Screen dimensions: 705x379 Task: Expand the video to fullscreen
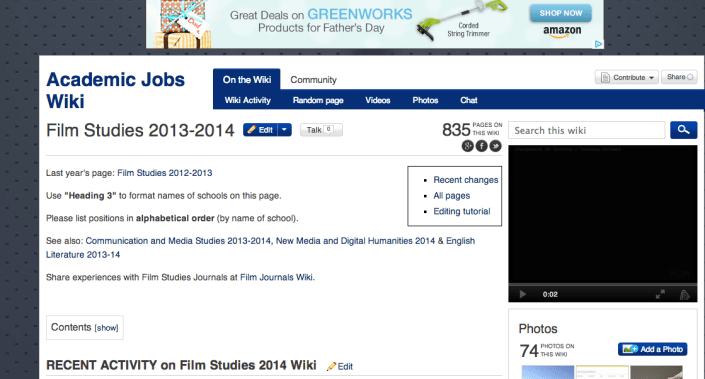pos(660,294)
